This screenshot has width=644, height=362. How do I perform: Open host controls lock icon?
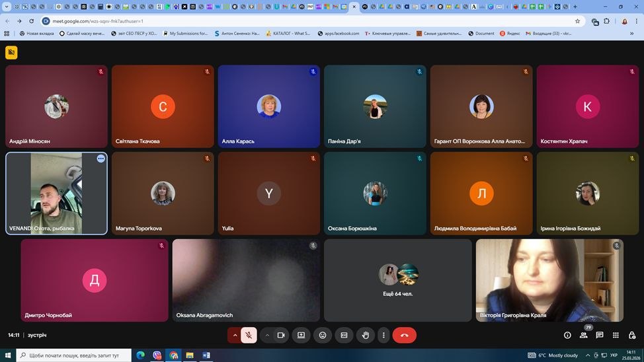coord(632,335)
